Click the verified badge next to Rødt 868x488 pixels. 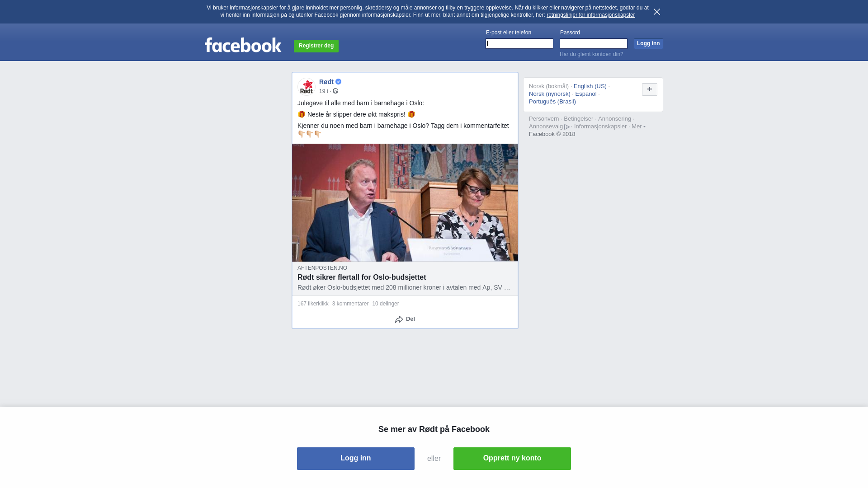339,82
